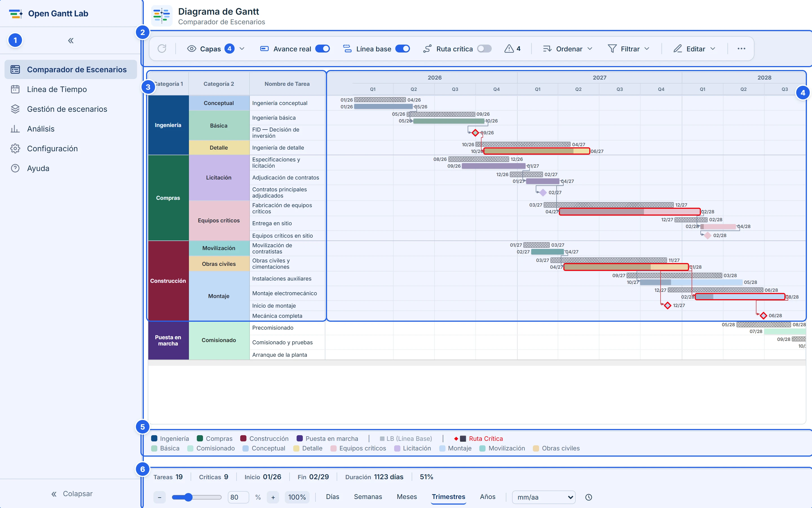812x508 pixels.
Task: Click the Mecánica completa milestone diamond 06/28
Action: pos(763,316)
